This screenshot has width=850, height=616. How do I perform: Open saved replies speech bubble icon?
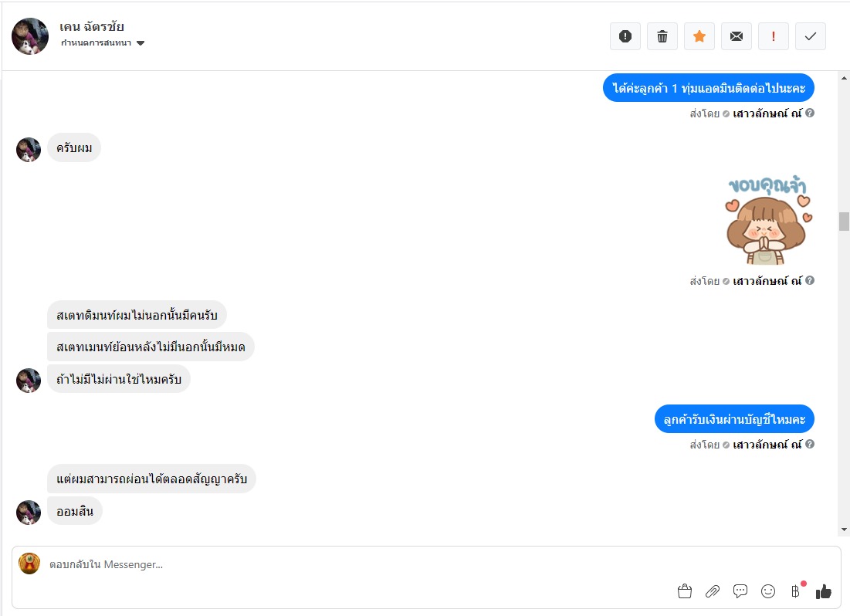[x=740, y=591]
